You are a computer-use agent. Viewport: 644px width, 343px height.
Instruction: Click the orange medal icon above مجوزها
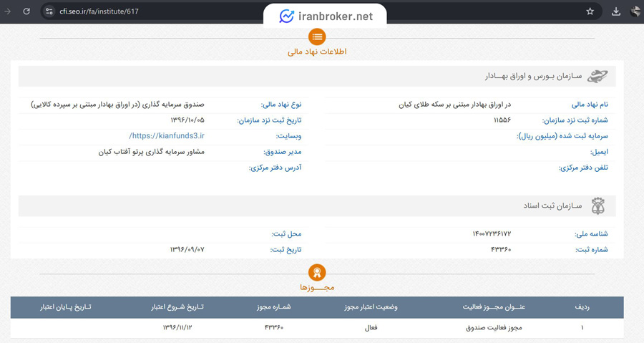[317, 272]
